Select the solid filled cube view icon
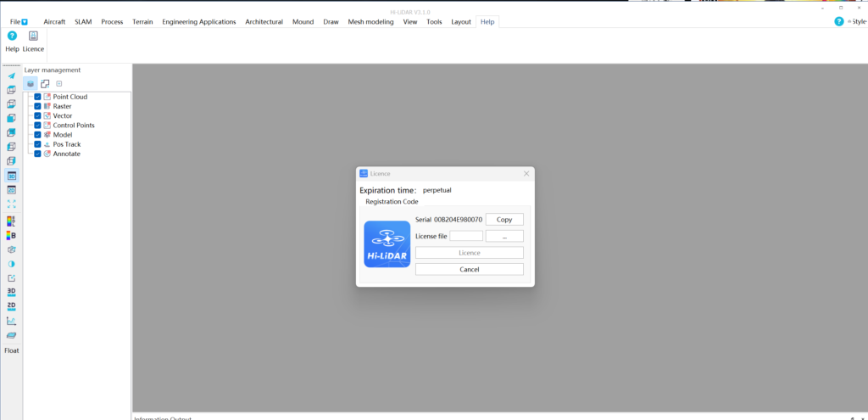868x420 pixels. 12,119
